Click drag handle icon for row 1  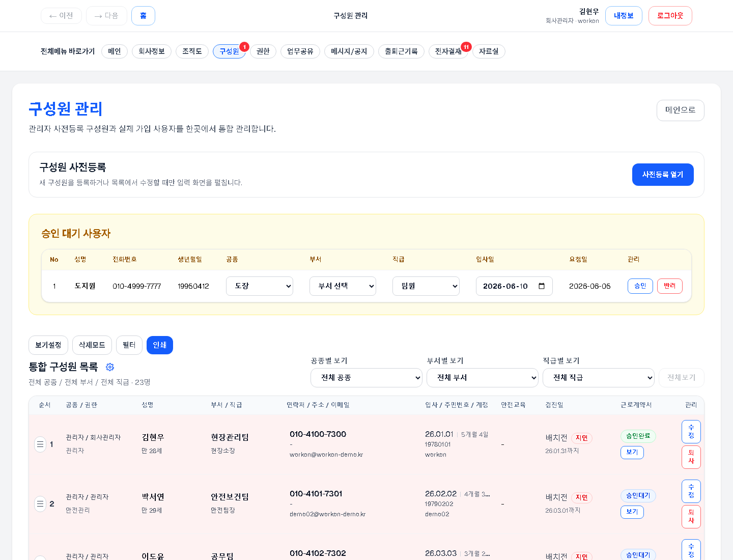coord(40,444)
